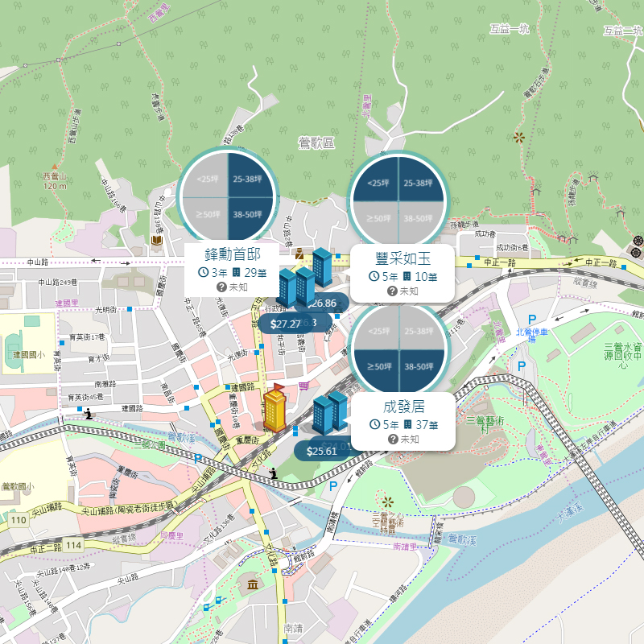Click the 三鶯藝術村 label
The width and height of the screenshot is (644, 644).
pos(485,425)
